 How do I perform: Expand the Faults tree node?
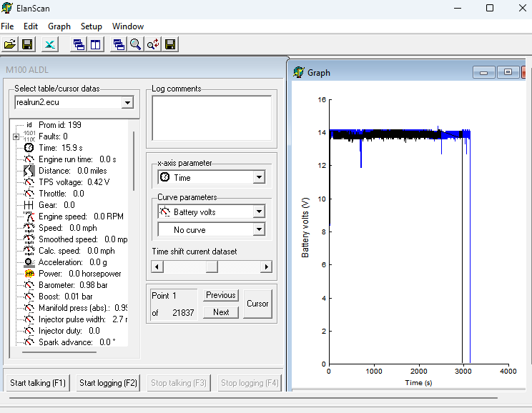16,136
